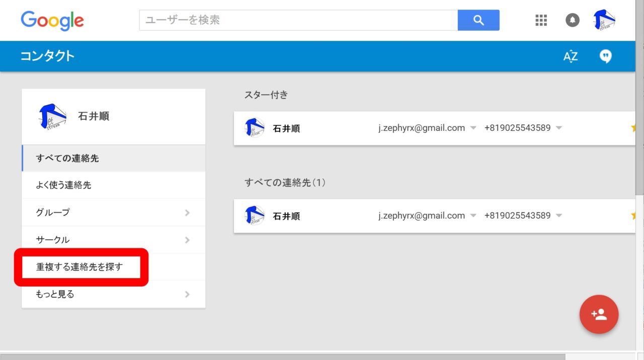This screenshot has height=360, width=644.
Task: Open account profile avatar in header
Action: [x=604, y=20]
